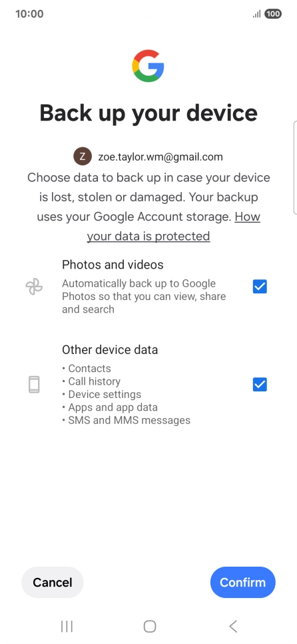The height and width of the screenshot is (644, 297).
Task: Tap the clock in status bar
Action: click(x=29, y=14)
